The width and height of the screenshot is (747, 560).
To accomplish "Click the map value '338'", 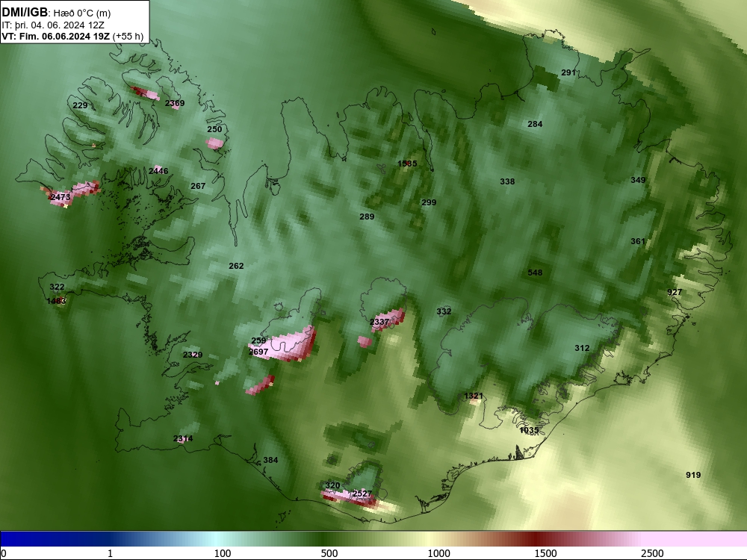I will (x=507, y=181).
